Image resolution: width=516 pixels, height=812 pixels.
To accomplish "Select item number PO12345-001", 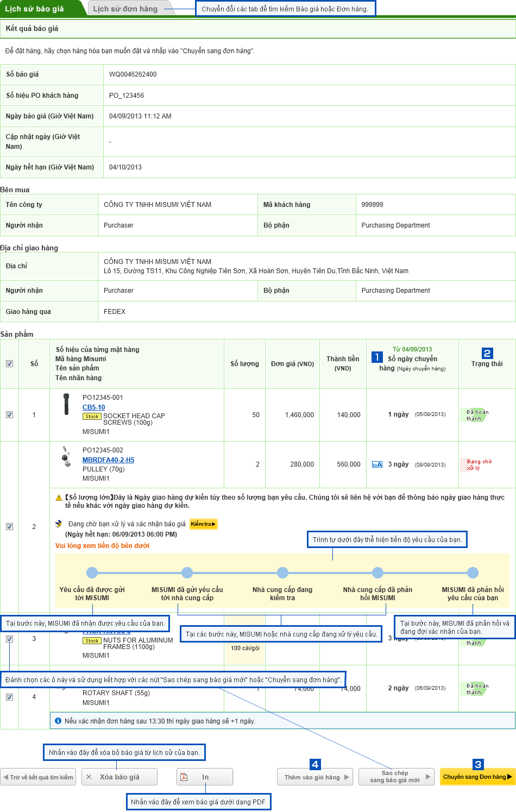I will tap(103, 398).
